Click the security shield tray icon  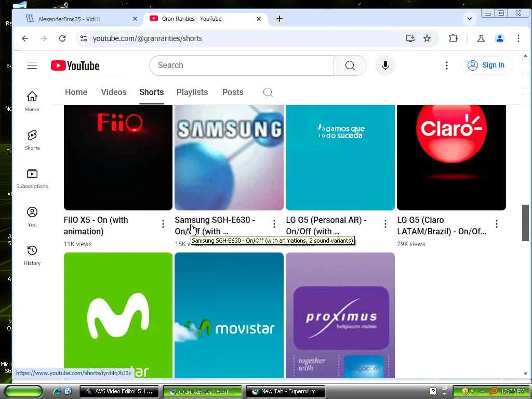tap(465, 391)
